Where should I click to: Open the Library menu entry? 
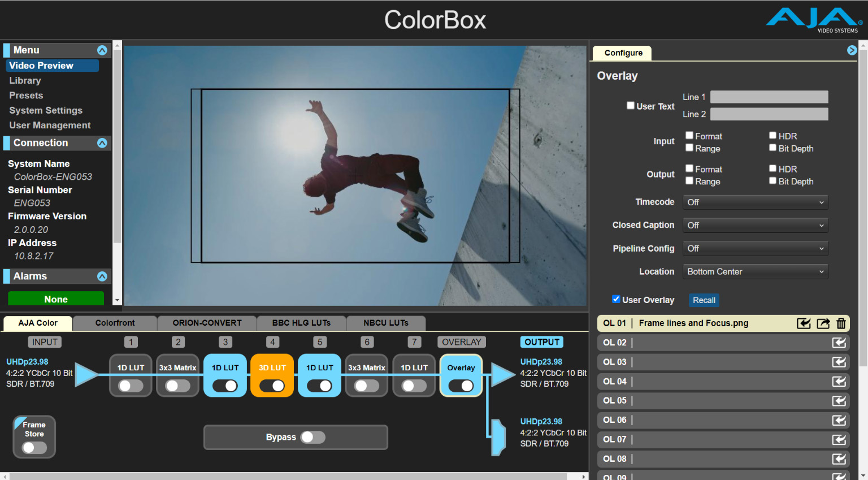click(25, 80)
